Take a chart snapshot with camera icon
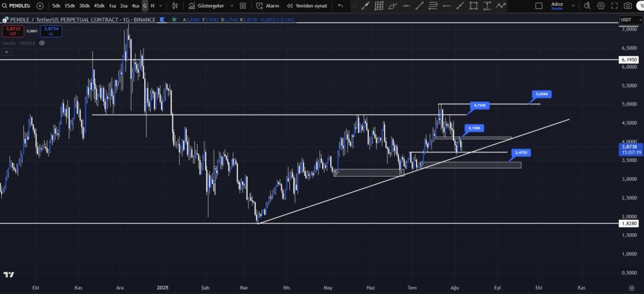The image size is (644, 294). pyautogui.click(x=629, y=6)
